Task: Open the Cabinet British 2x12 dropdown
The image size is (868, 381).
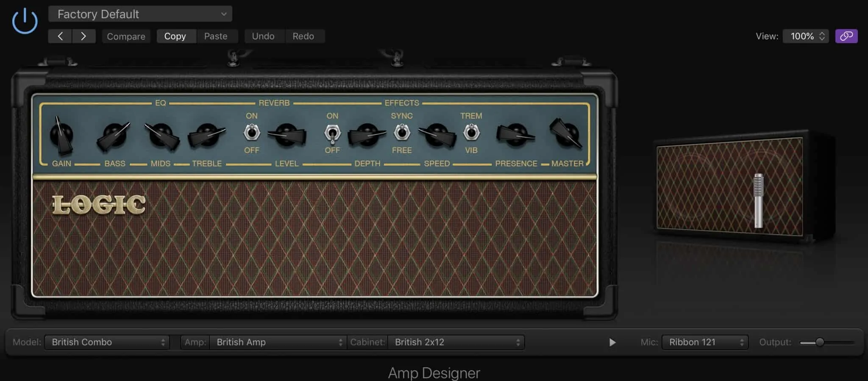Action: (x=456, y=342)
